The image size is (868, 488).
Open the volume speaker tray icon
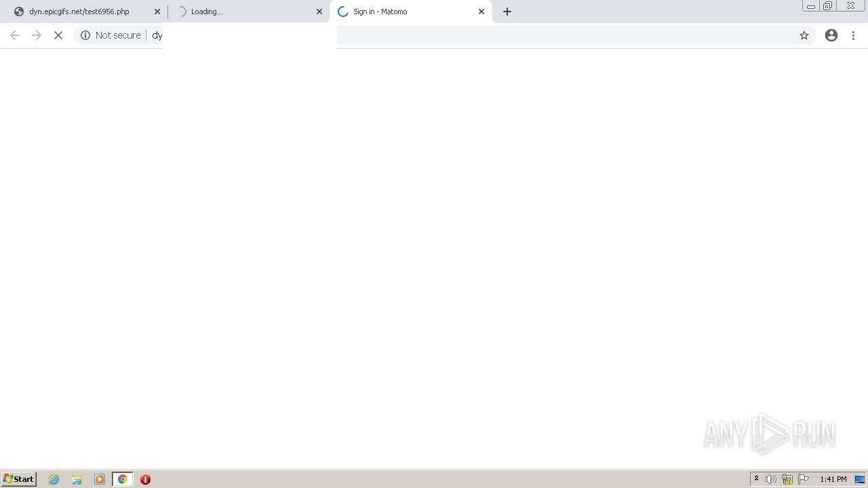771,479
